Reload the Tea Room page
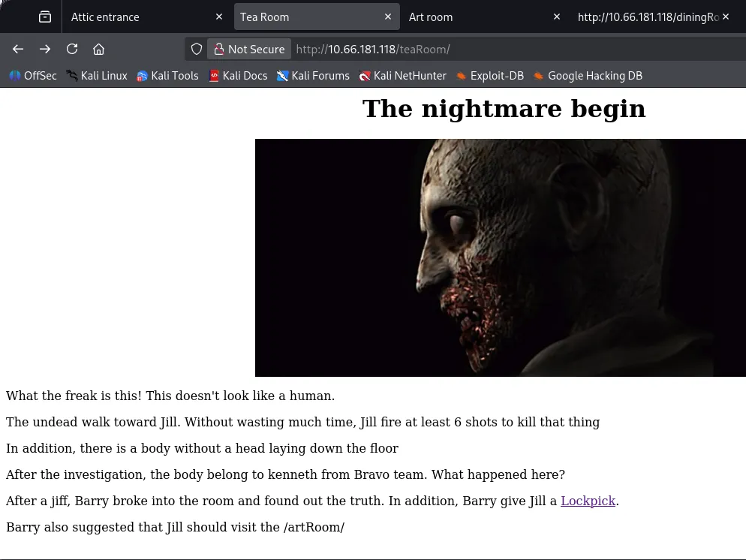 coord(72,49)
